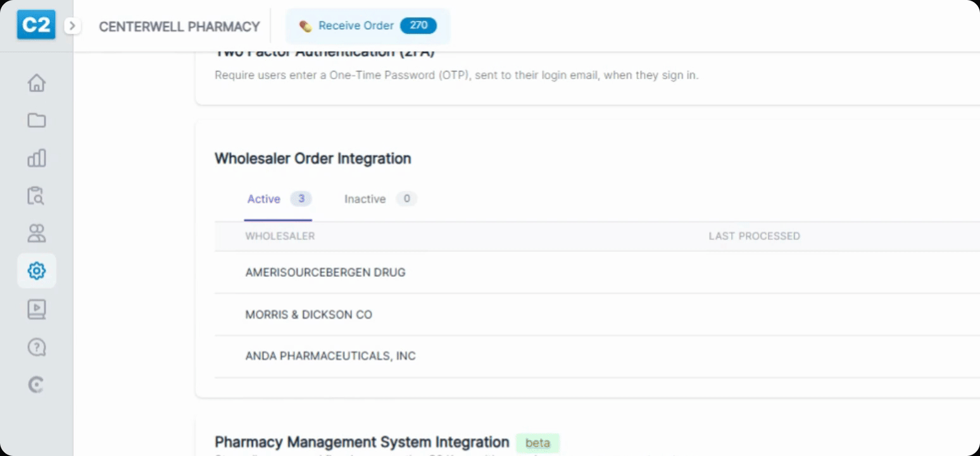Click the Receive Order button
Screen dimensions: 980x456
(x=368, y=26)
